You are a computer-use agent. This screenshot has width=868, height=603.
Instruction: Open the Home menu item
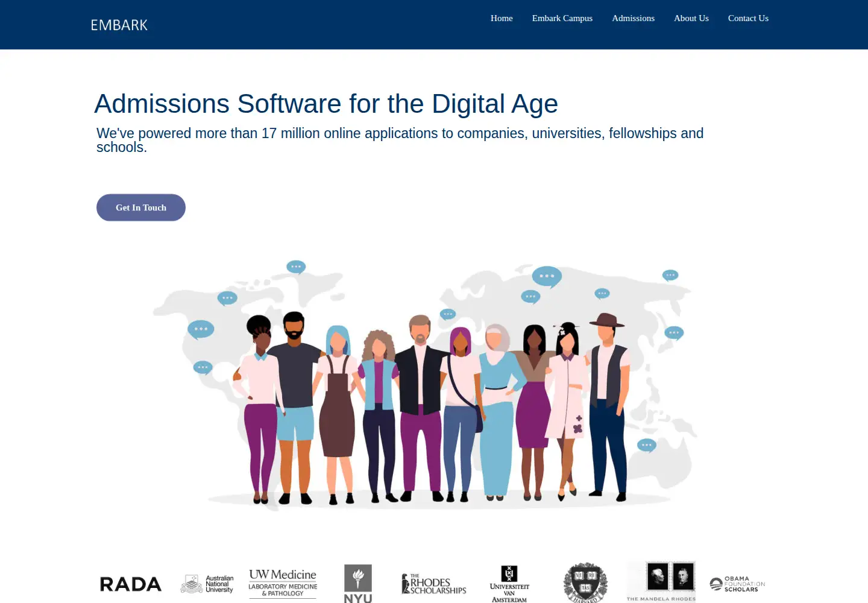(x=502, y=18)
